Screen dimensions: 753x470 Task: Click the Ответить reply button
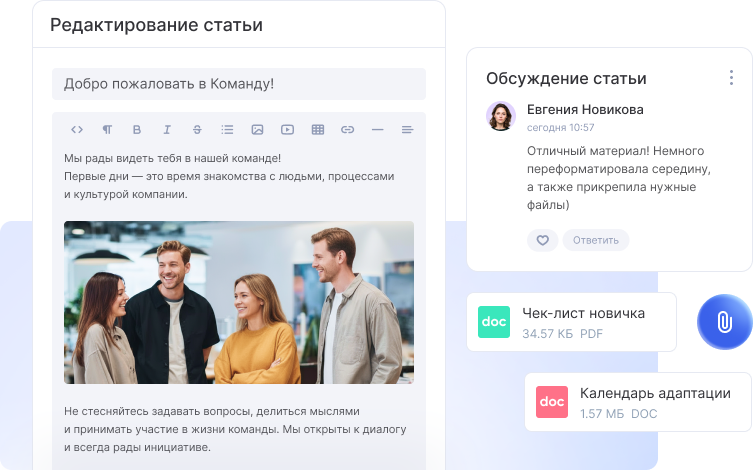(x=596, y=240)
